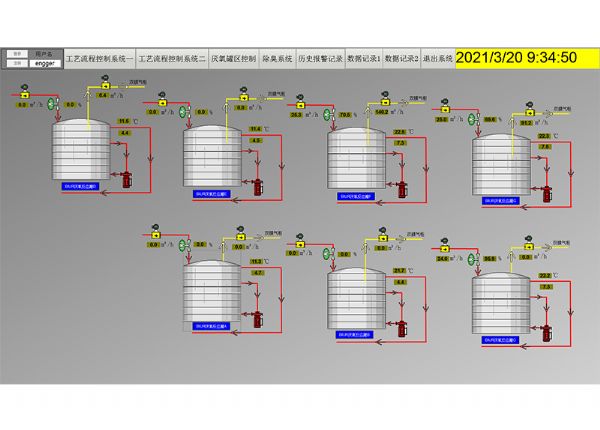Click gas outlet valve of 11.3 °C tank
Screen dimensions: 600x430
coord(240,234)
